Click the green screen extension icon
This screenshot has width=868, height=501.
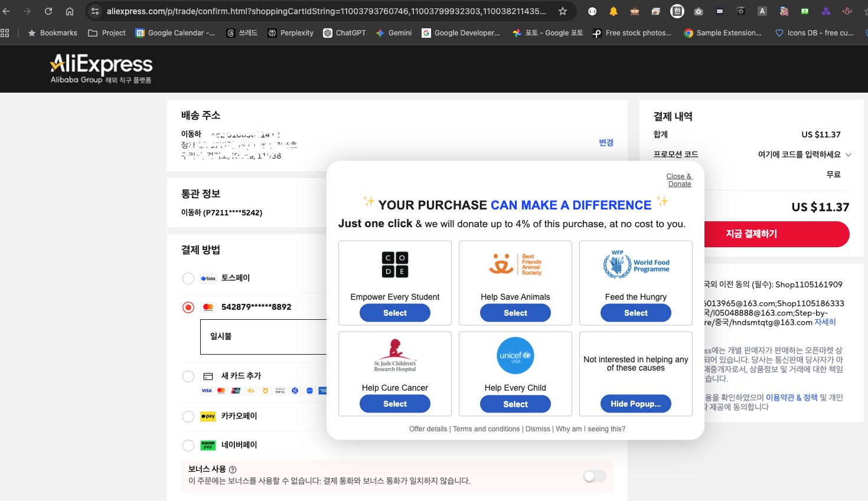click(x=805, y=11)
